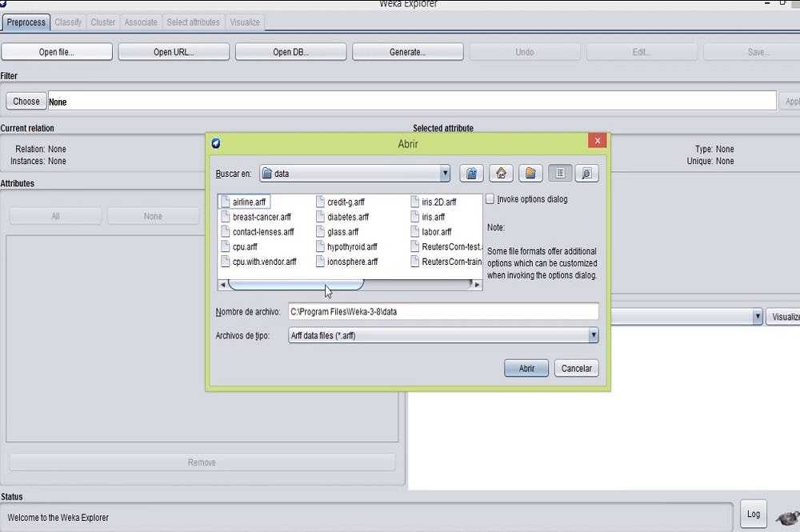Click the Nombre de archivo text field
Viewport: 800px width, 532px height.
coord(442,311)
